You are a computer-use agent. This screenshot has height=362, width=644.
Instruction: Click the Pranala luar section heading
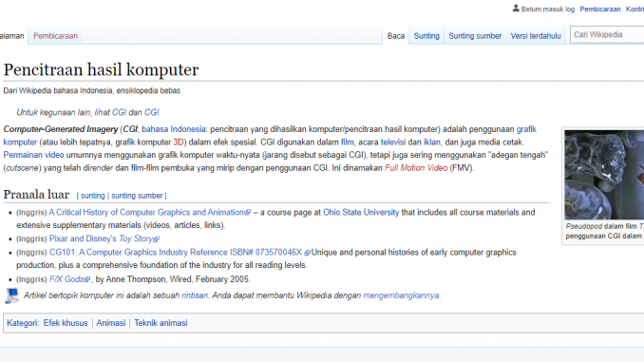pyautogui.click(x=36, y=195)
